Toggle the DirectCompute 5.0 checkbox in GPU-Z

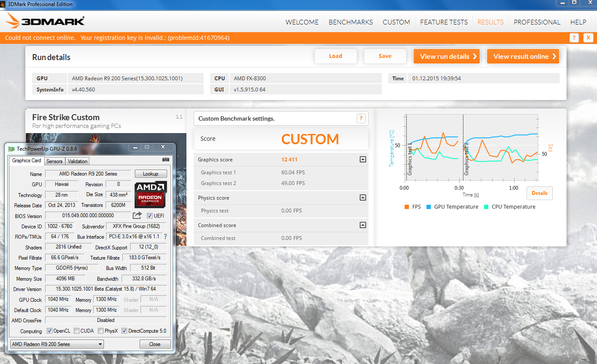(x=124, y=331)
